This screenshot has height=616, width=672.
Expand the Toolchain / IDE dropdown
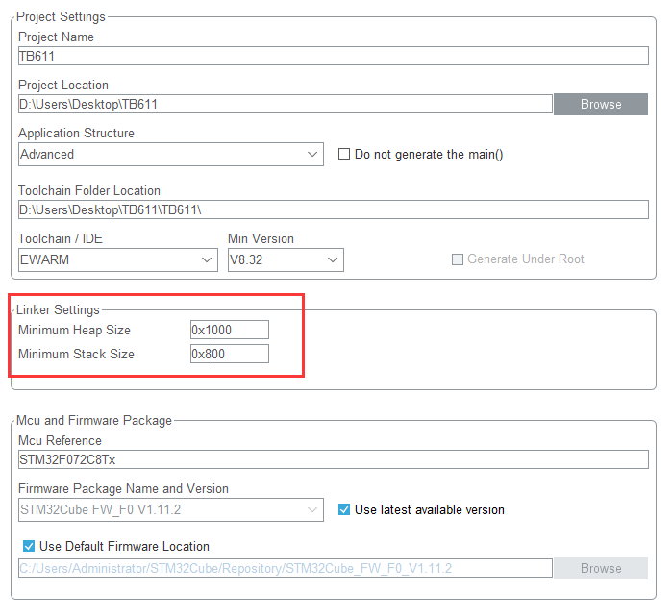pos(118,259)
